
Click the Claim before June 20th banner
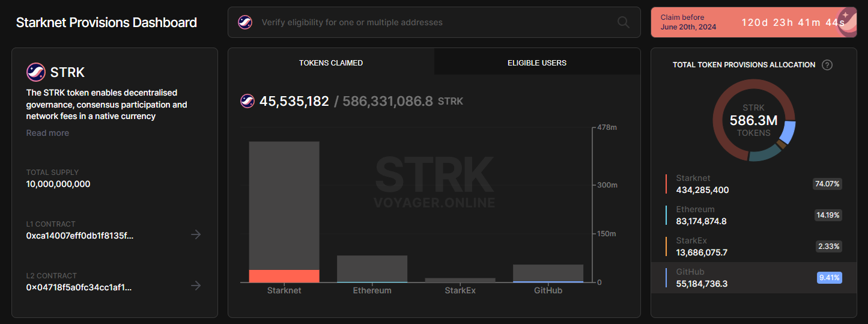point(754,22)
